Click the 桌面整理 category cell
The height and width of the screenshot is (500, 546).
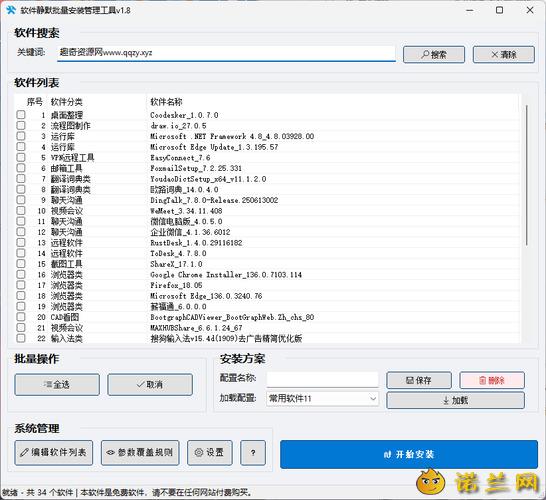tap(67, 115)
